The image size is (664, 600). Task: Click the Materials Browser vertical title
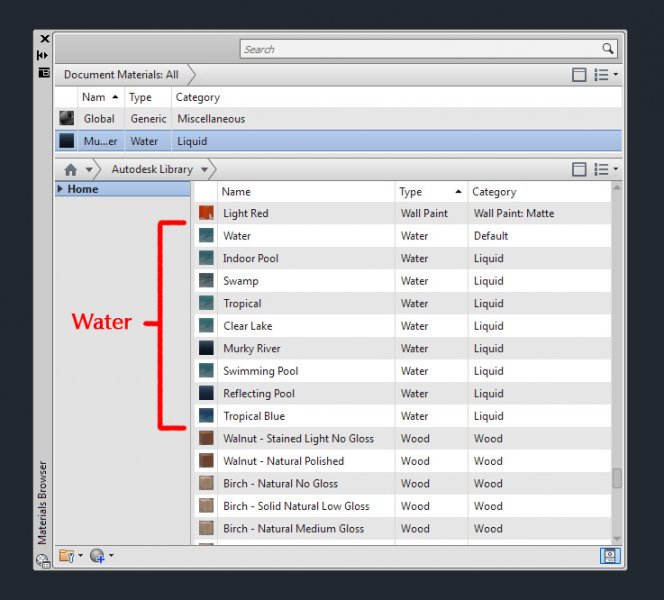tap(42, 503)
